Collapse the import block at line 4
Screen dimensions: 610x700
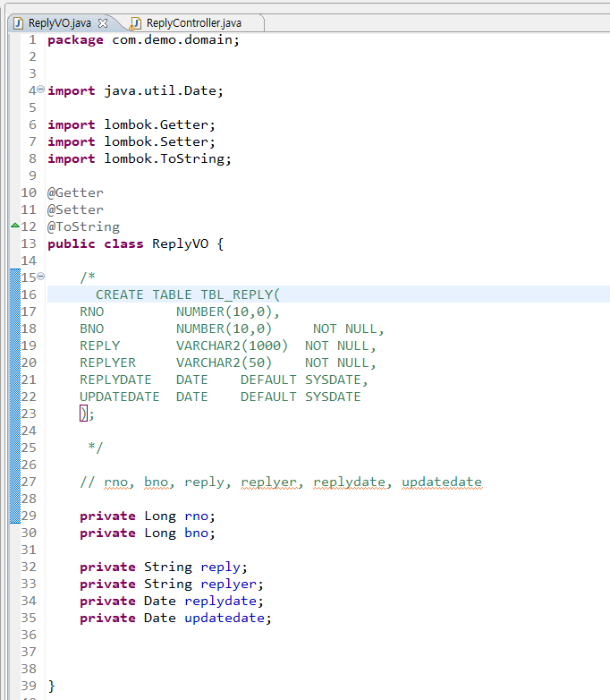(40, 90)
